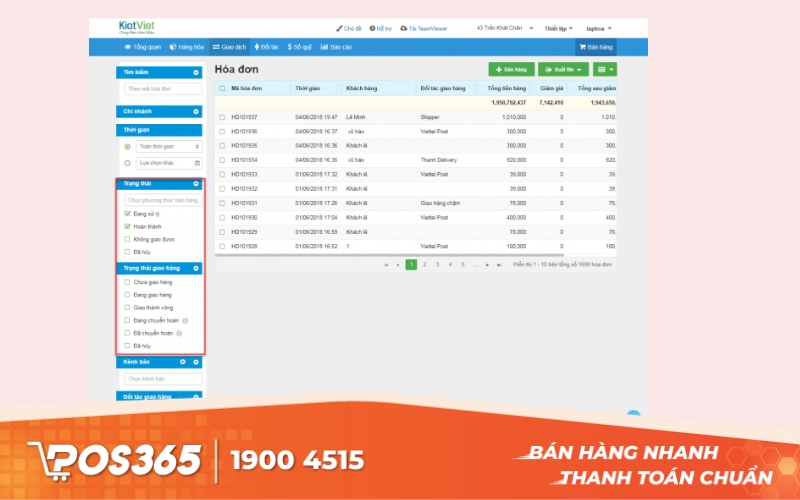Viewport: 800px width, 500px height.
Task: Collapse the Kênh bán panel with right icon
Action: pyautogui.click(x=196, y=362)
